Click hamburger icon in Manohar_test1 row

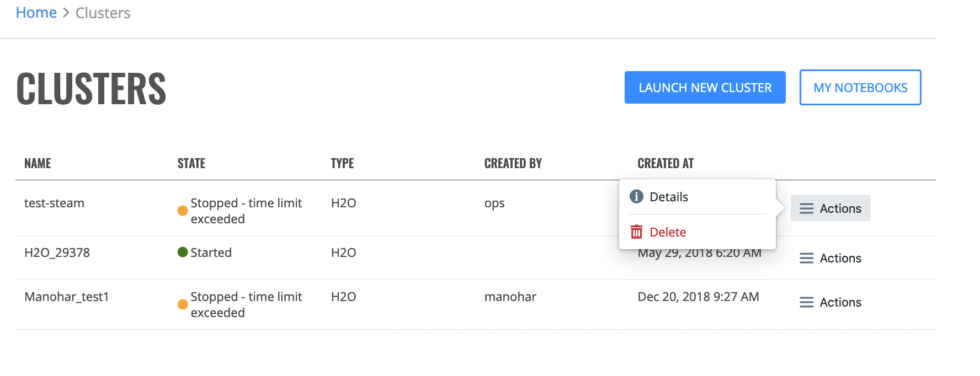806,302
